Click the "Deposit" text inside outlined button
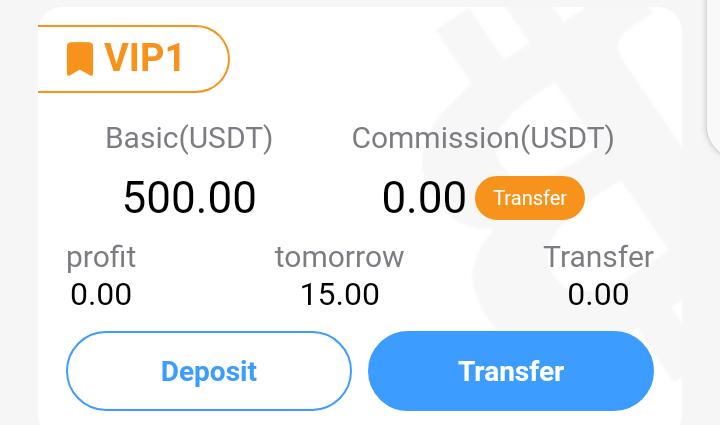Image resolution: width=720 pixels, height=425 pixels. tap(209, 371)
